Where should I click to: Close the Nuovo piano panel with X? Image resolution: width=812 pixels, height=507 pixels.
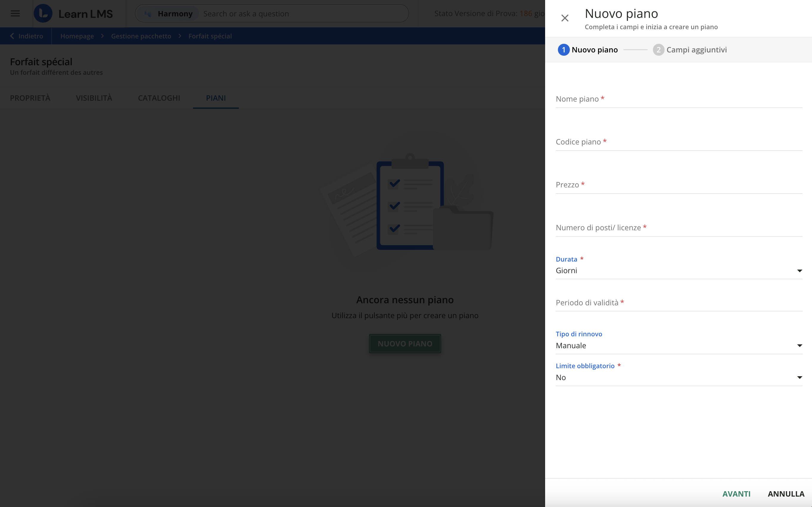pyautogui.click(x=564, y=18)
